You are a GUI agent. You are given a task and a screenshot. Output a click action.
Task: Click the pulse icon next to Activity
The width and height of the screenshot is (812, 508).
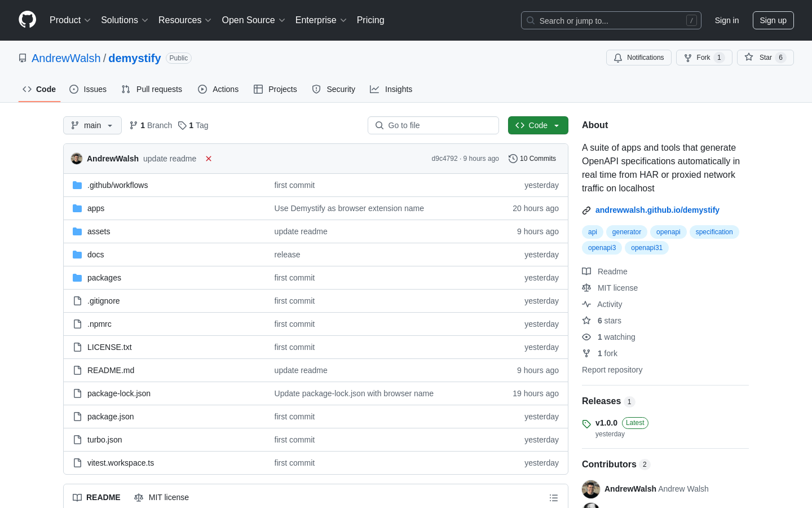pos(586,304)
